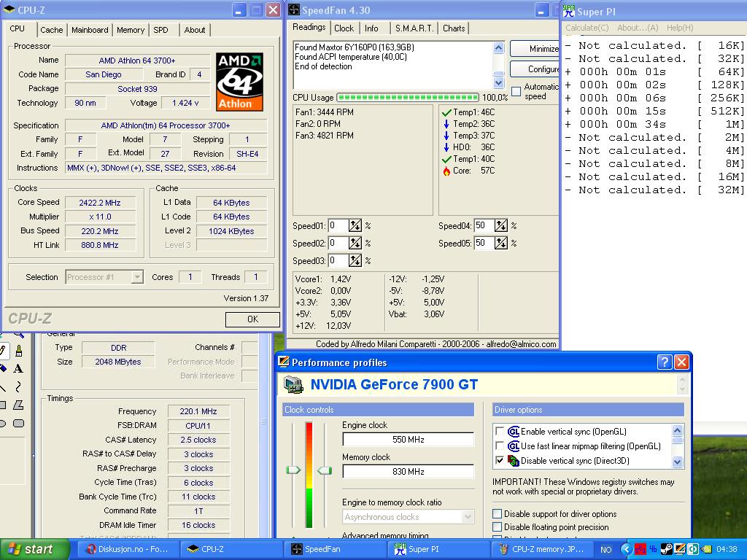The height and width of the screenshot is (560, 747).
Task: Check Disable floating point precision
Action: [497, 527]
